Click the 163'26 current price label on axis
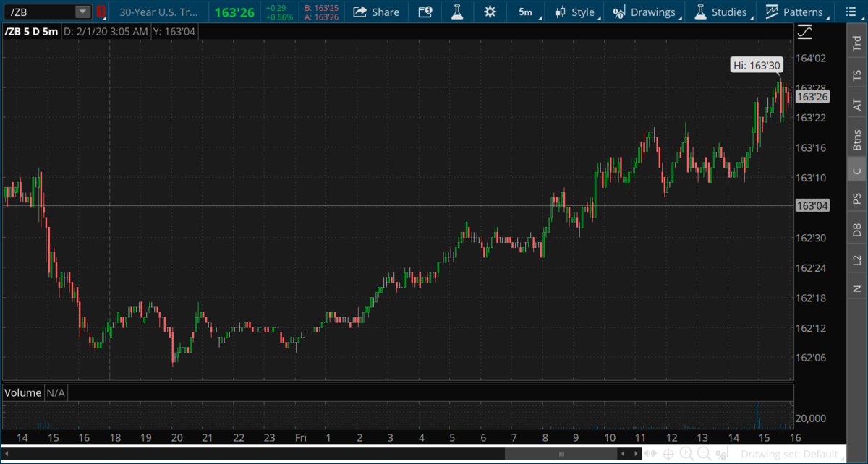 [x=812, y=97]
